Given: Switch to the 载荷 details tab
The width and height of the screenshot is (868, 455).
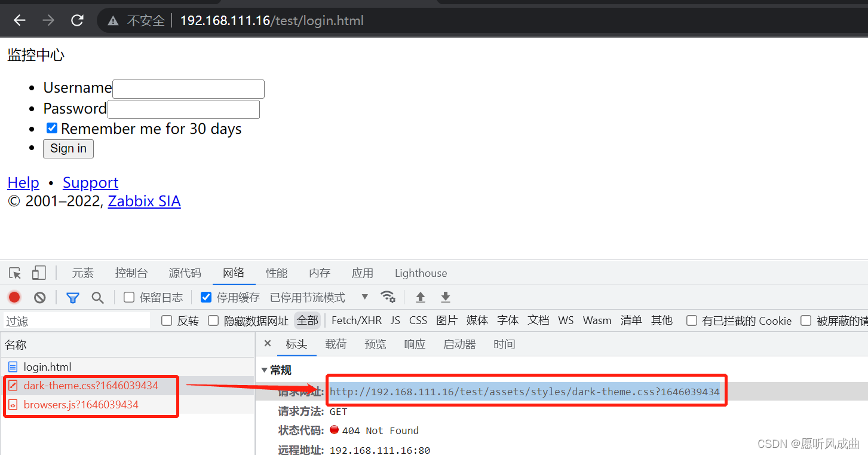Looking at the screenshot, I should 336,344.
